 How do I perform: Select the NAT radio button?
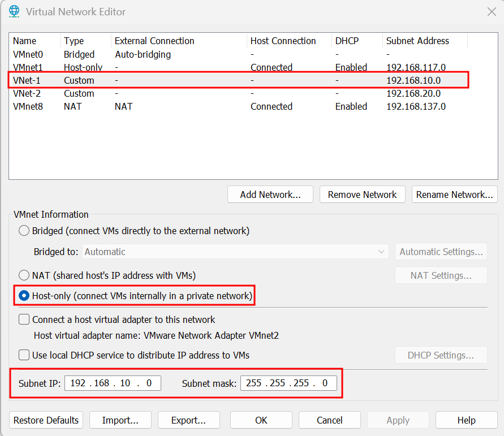(x=24, y=275)
